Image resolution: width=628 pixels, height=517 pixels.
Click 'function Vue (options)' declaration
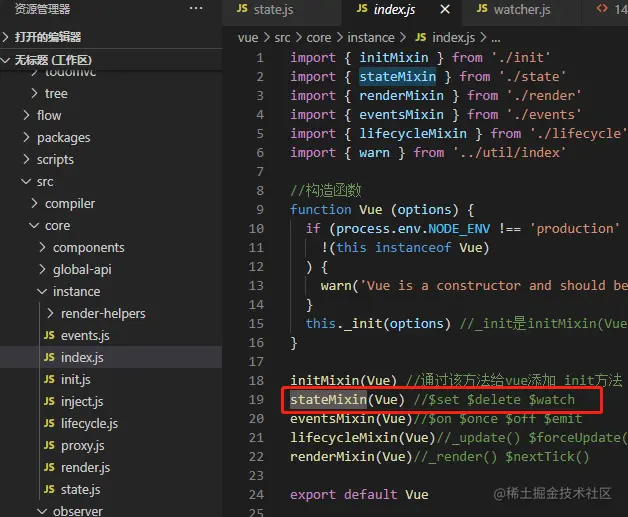(x=374, y=210)
